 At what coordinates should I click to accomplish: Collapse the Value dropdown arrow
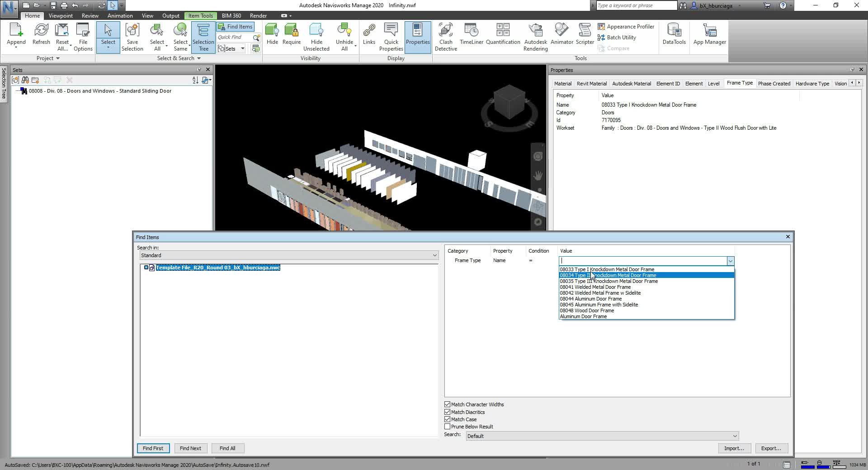click(730, 261)
